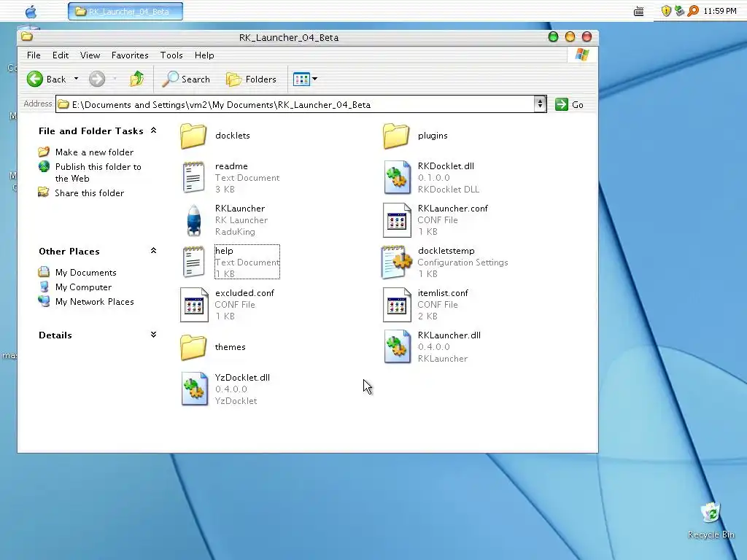Click the window title bar folder icon
This screenshot has width=747, height=560.
click(27, 36)
